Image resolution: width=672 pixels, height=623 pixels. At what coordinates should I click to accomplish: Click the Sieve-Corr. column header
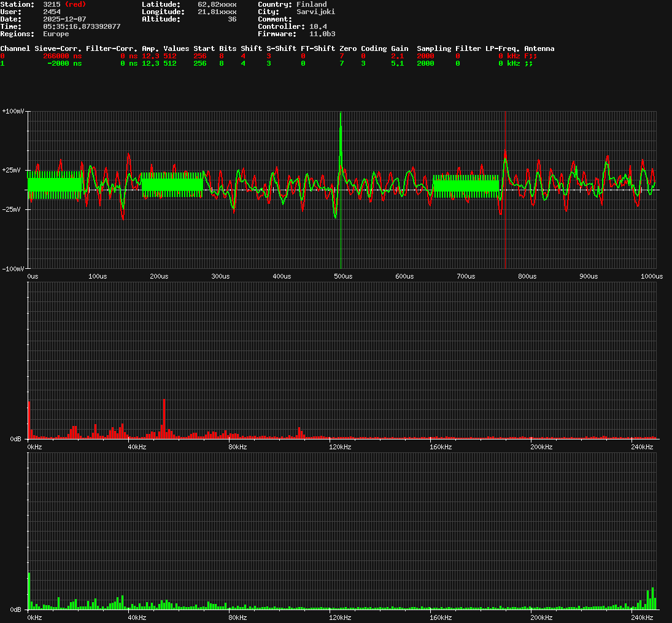(x=58, y=48)
